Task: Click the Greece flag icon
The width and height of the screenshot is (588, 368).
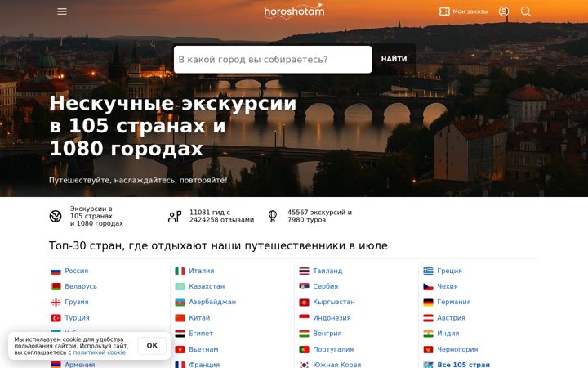Action: pyautogui.click(x=428, y=272)
